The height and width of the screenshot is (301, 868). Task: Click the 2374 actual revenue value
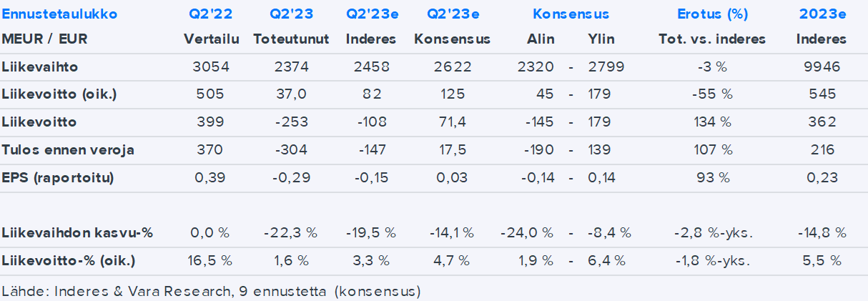[x=291, y=67]
